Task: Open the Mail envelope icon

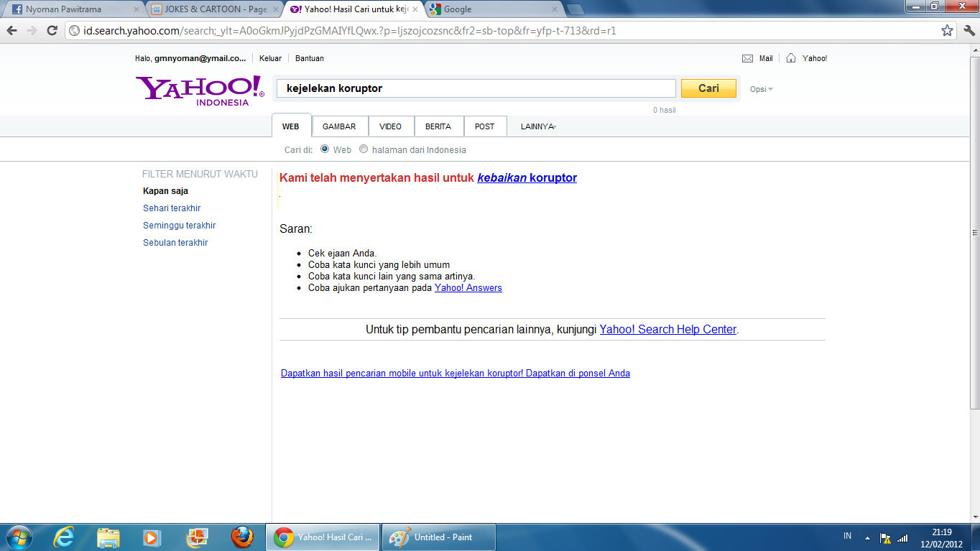Action: 747,58
